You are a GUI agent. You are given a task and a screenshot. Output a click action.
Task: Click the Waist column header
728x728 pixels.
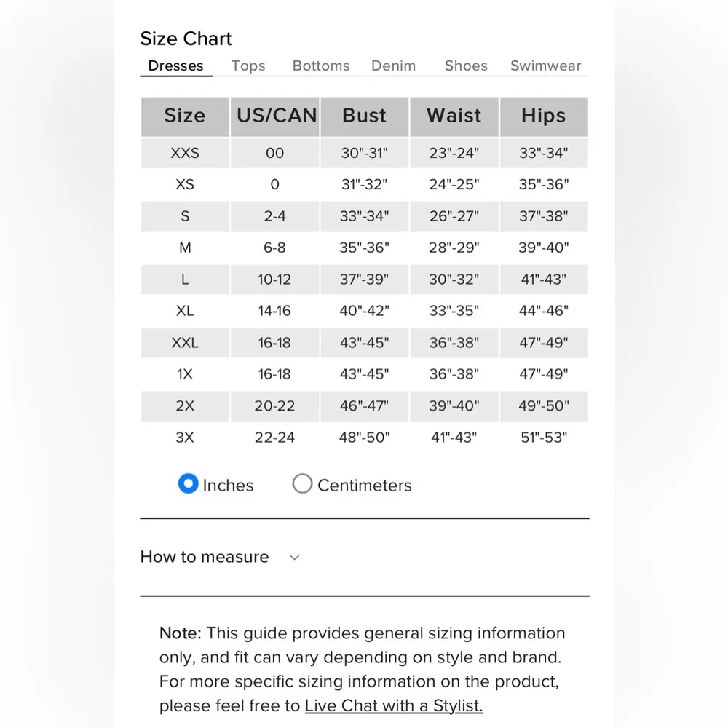pyautogui.click(x=454, y=116)
